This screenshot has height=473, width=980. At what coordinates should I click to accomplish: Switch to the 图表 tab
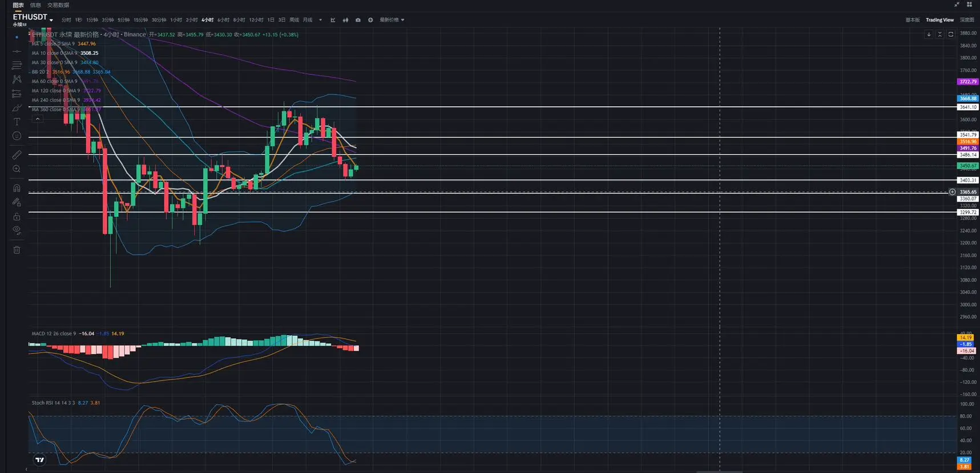coord(18,5)
